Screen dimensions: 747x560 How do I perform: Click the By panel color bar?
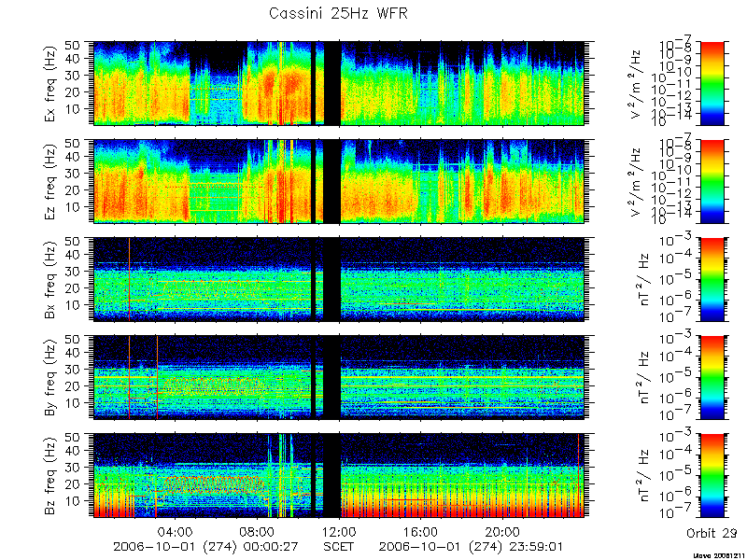pyautogui.click(x=712, y=377)
